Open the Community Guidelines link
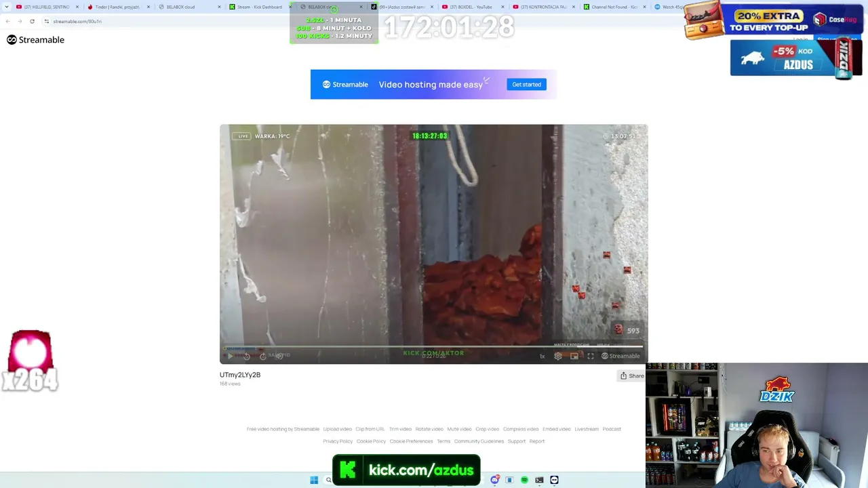 [479, 441]
